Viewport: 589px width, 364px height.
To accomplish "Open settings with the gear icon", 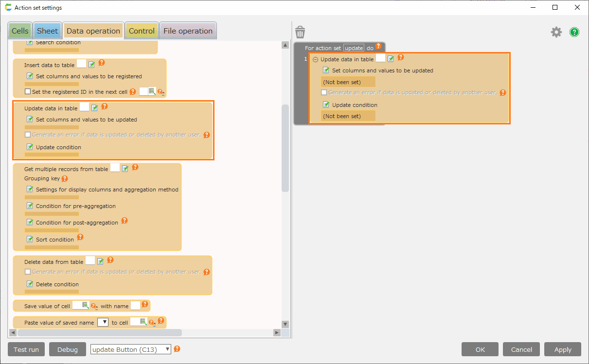I will pyautogui.click(x=556, y=32).
